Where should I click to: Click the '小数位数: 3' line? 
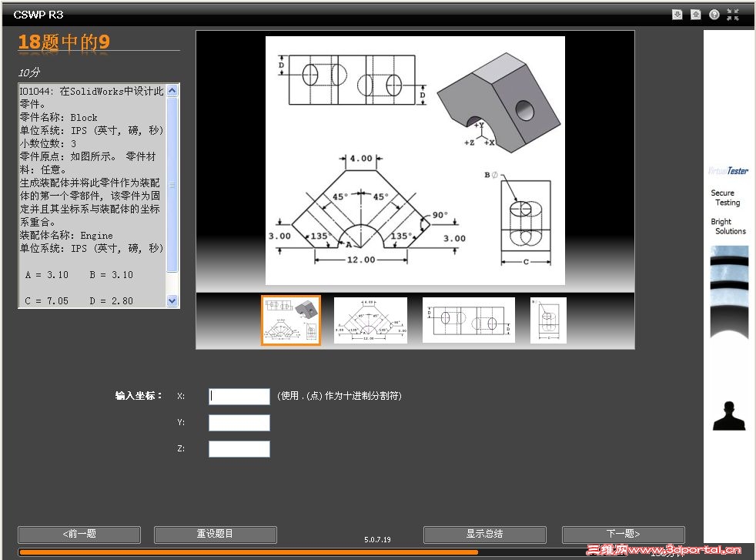[x=48, y=144]
